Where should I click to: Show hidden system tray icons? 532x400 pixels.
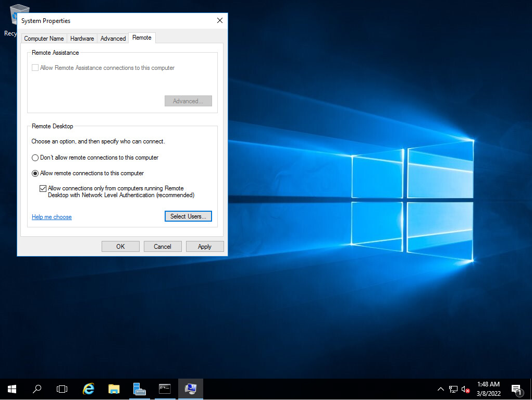coord(441,389)
